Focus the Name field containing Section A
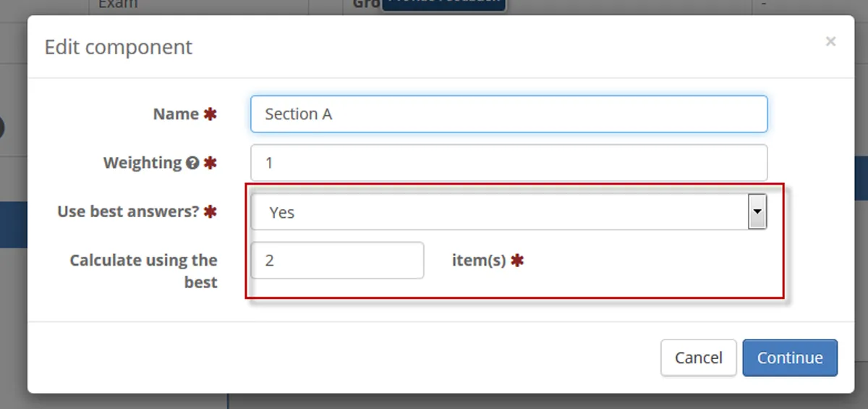Screen dimensions: 868x409 coord(509,114)
